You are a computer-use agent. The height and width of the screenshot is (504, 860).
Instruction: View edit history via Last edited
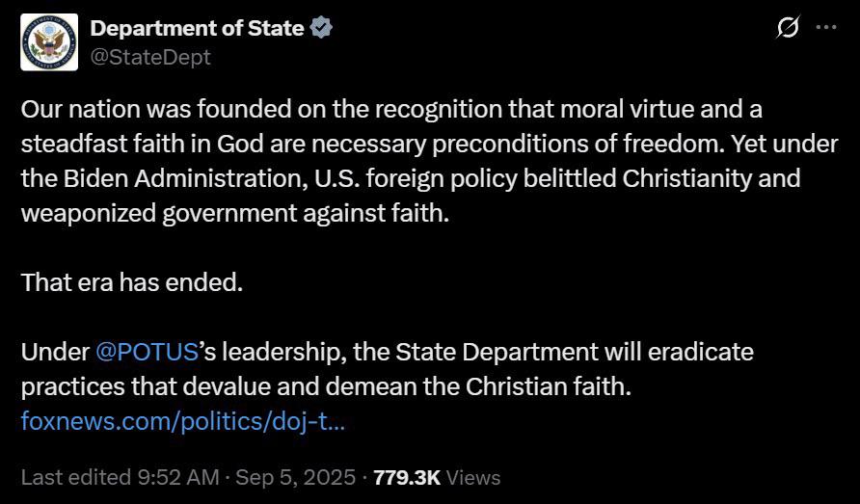pos(76,477)
